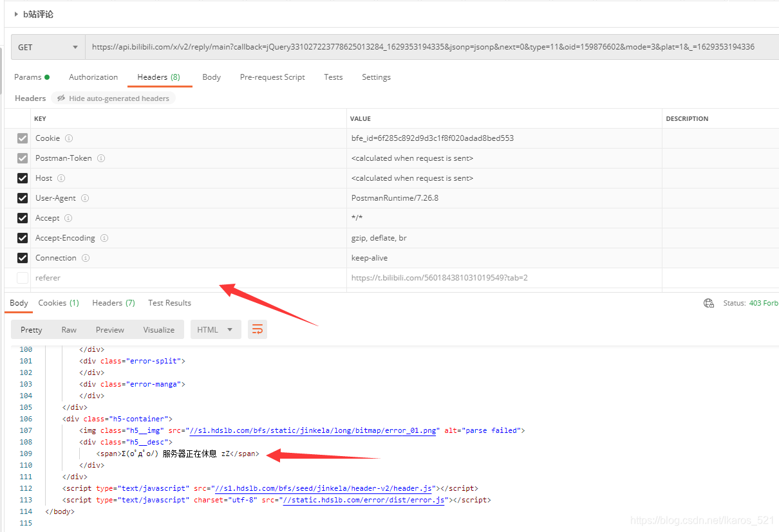Toggle the Cookie header checkbox
Viewport: 779px width, 532px height.
23,138
